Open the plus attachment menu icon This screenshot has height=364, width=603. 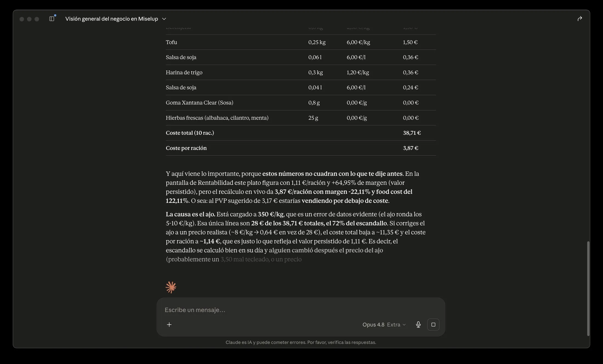[169, 325]
